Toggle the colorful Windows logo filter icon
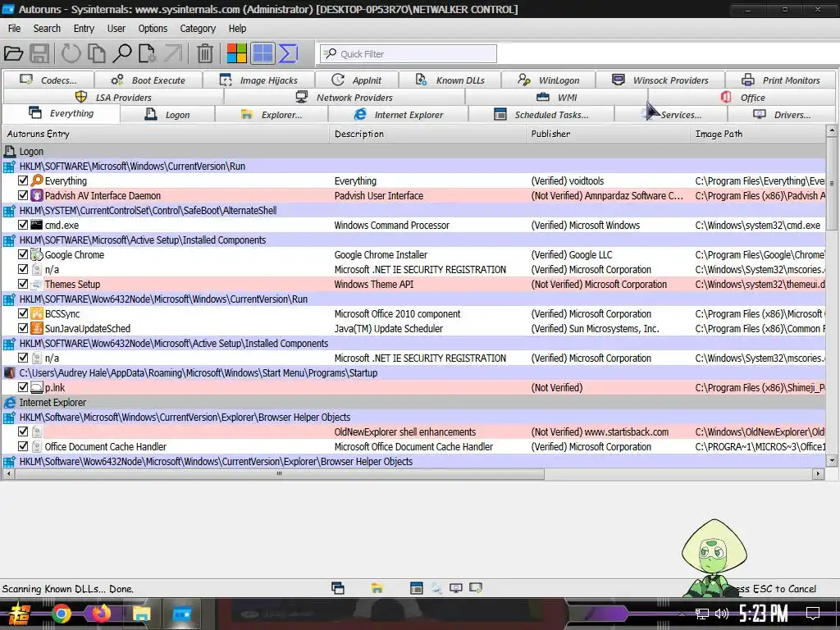The height and width of the screenshot is (630, 840). (x=237, y=53)
